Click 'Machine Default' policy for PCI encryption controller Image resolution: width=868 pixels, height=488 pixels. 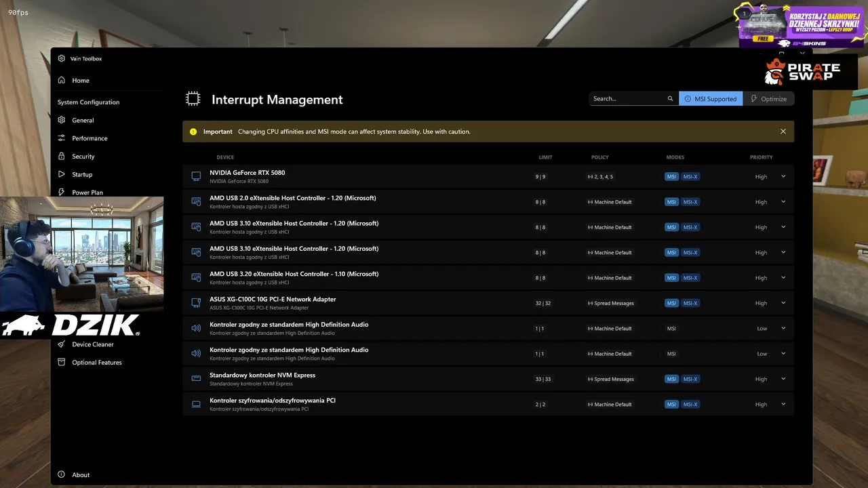[609, 405]
